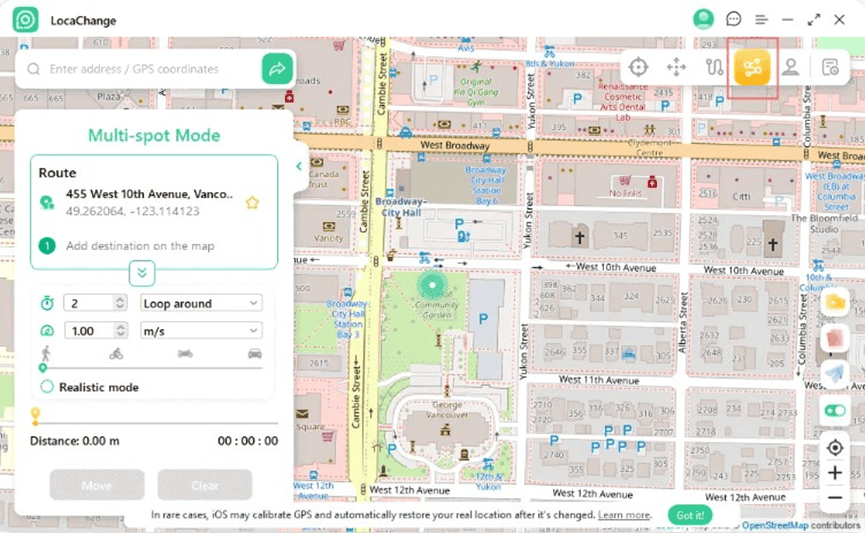Select the Two-spot route mode icon

[714, 67]
